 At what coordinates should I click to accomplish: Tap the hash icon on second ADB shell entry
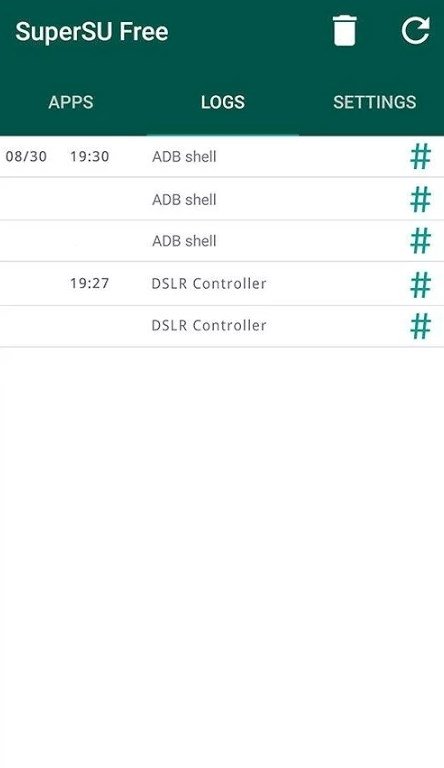(x=420, y=199)
